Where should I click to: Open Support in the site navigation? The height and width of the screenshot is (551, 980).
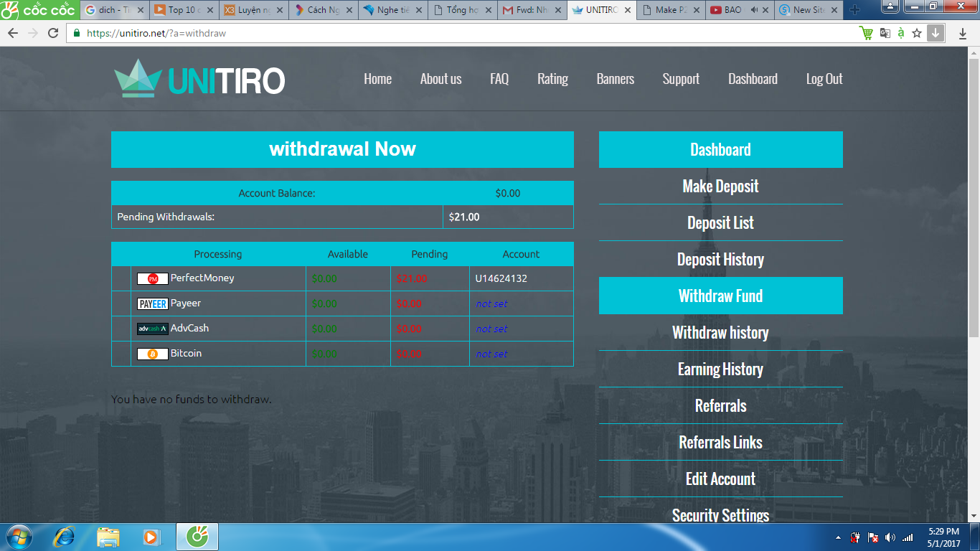coord(681,79)
